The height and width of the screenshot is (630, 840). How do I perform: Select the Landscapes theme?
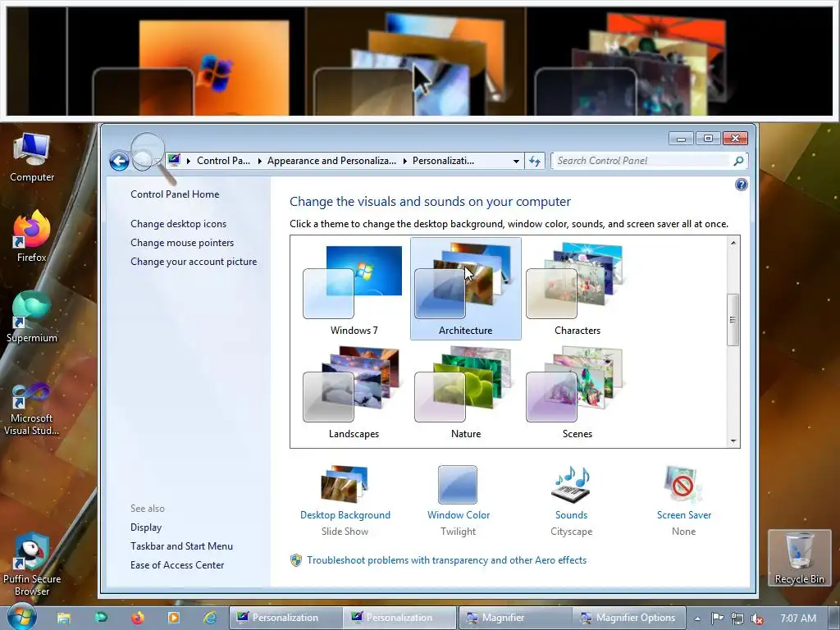click(354, 393)
